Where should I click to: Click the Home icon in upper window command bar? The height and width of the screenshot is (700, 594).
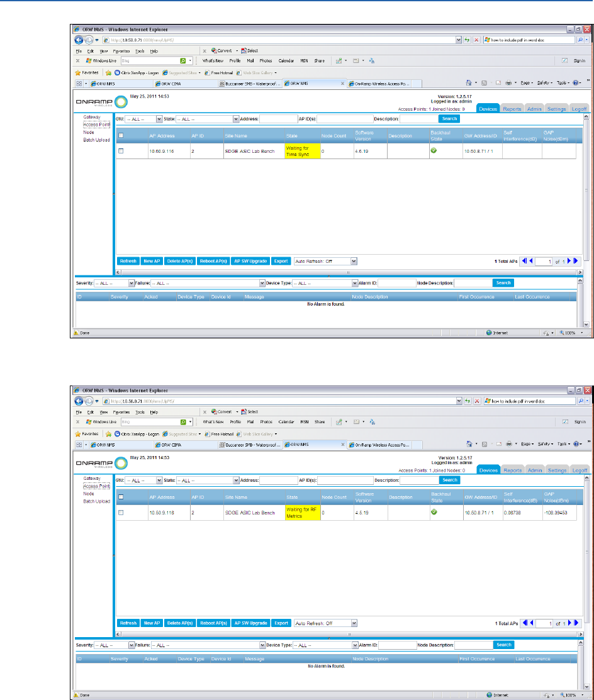click(469, 82)
